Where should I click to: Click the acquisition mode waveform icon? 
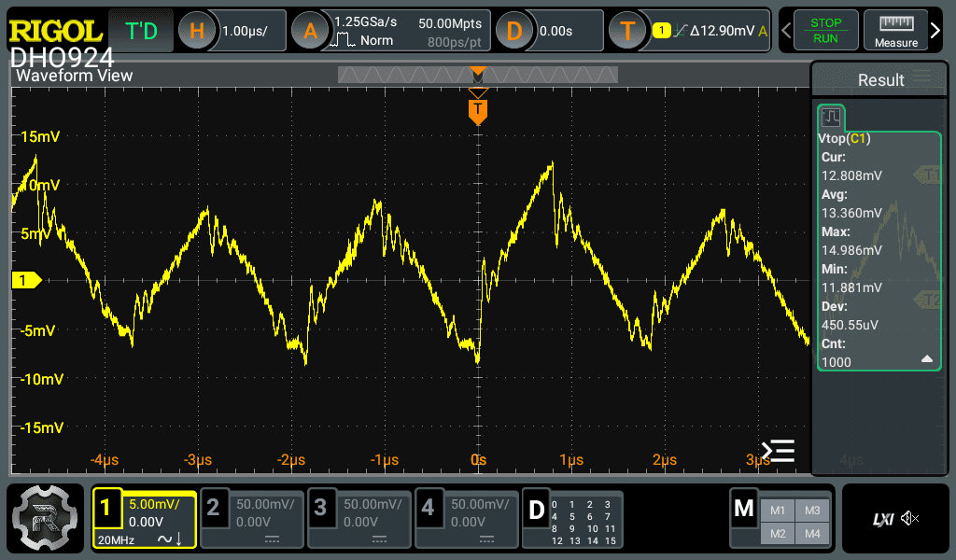pyautogui.click(x=343, y=40)
